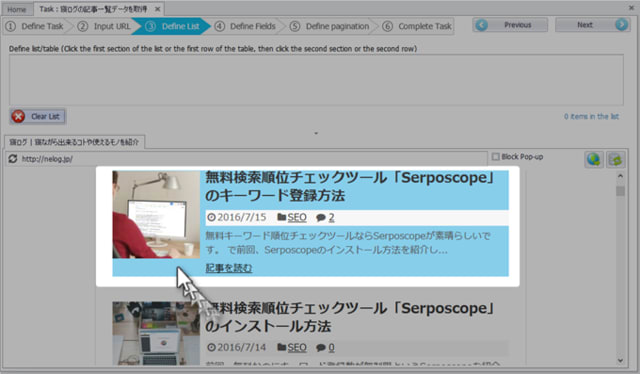Click the 記事を読む link
This screenshot has width=640, height=374.
click(229, 268)
